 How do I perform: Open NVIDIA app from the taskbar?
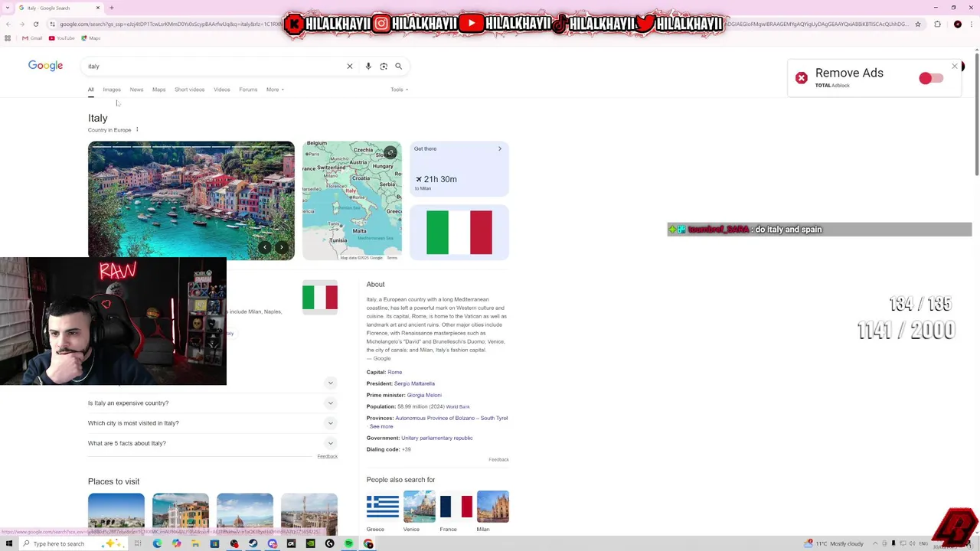tap(310, 544)
